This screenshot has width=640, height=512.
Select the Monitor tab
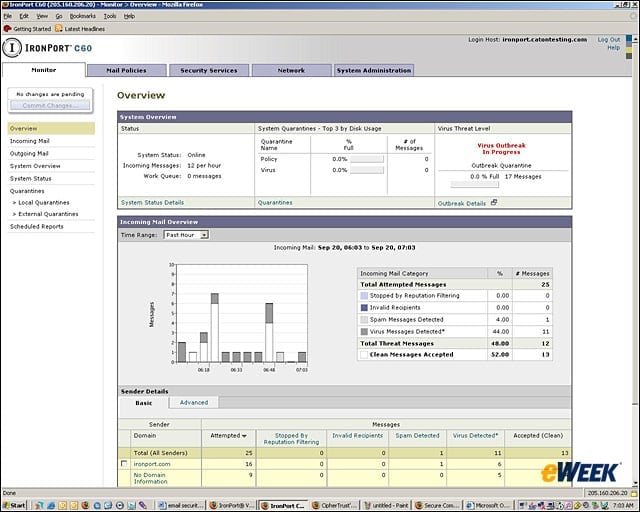tap(44, 70)
